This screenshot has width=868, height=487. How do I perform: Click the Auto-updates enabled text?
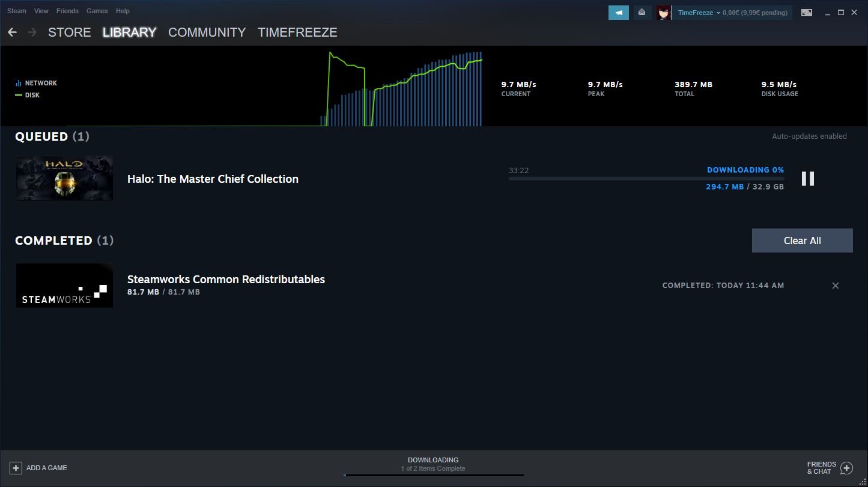pos(809,136)
